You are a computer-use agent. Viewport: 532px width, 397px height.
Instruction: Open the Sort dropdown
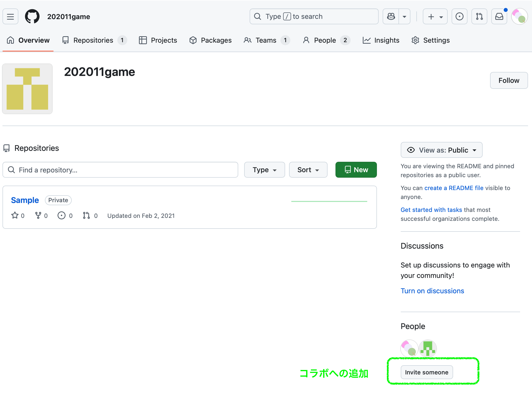(x=308, y=170)
